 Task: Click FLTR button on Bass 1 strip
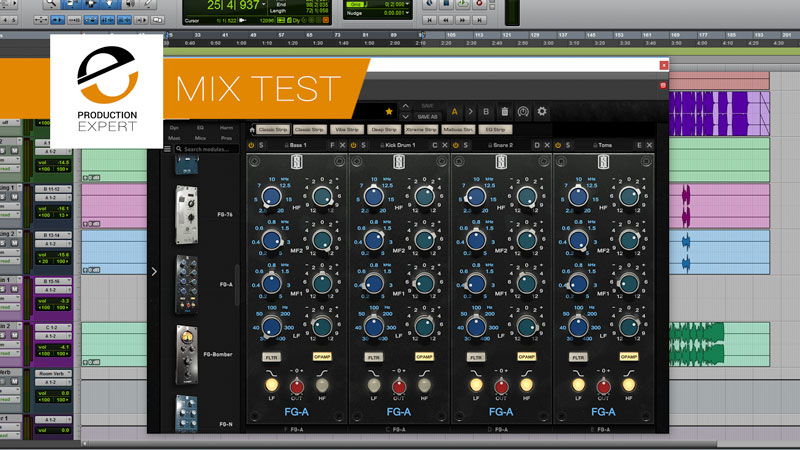(271, 357)
